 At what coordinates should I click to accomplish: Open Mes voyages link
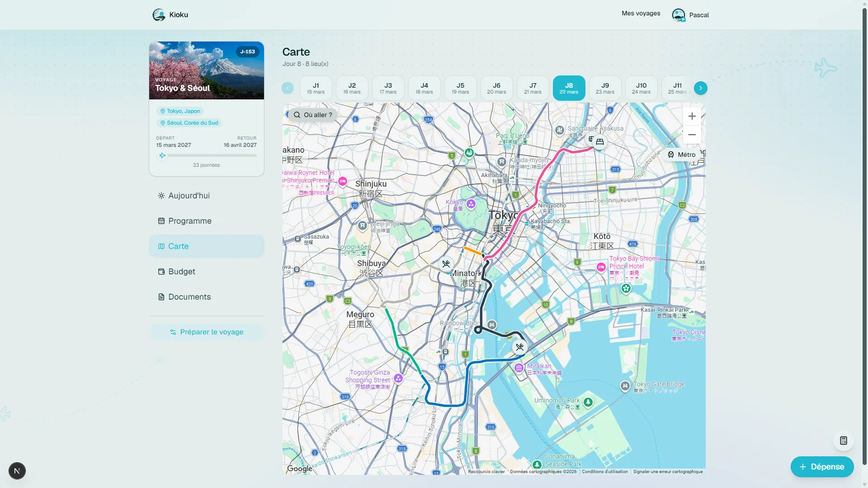click(641, 13)
